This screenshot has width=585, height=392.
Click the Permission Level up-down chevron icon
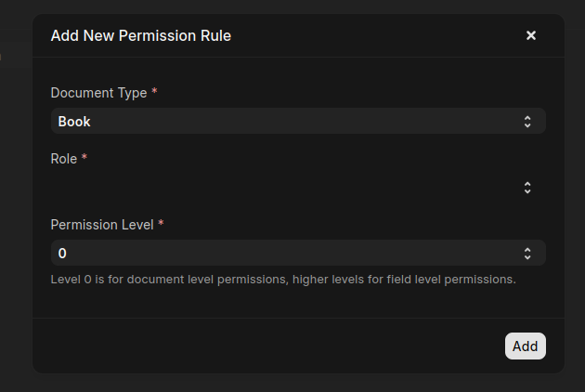point(527,254)
